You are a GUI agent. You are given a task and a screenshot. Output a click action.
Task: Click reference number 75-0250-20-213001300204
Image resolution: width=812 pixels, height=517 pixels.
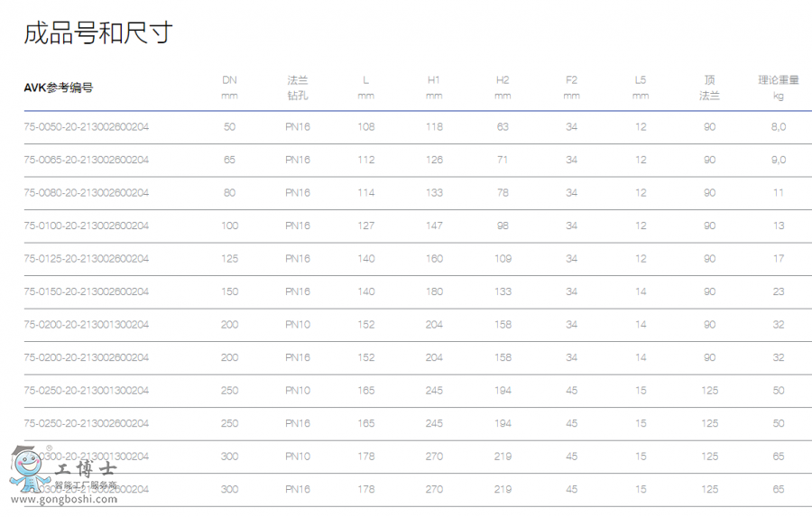[x=87, y=391]
